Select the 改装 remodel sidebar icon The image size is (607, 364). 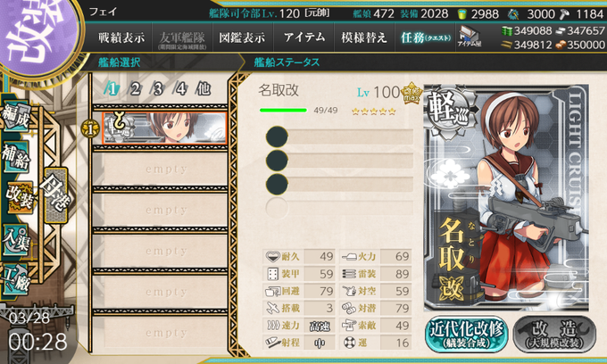tap(20, 197)
